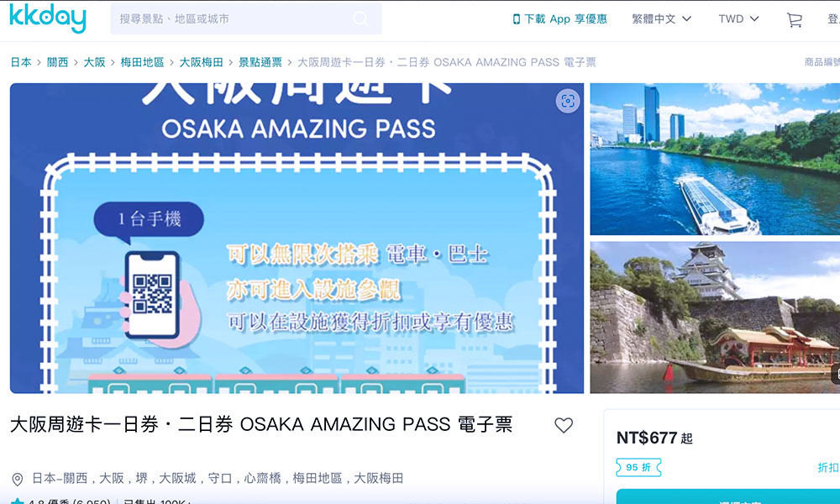Go to 日本 breadcrumb
The width and height of the screenshot is (840, 504).
pyautogui.click(x=21, y=62)
